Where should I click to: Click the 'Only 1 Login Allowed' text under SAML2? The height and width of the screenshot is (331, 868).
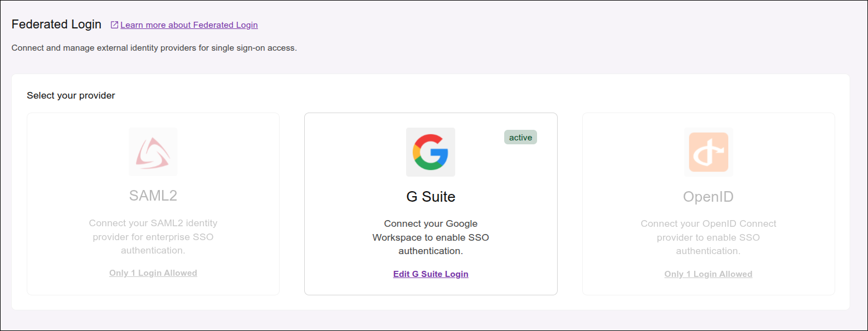click(x=153, y=272)
